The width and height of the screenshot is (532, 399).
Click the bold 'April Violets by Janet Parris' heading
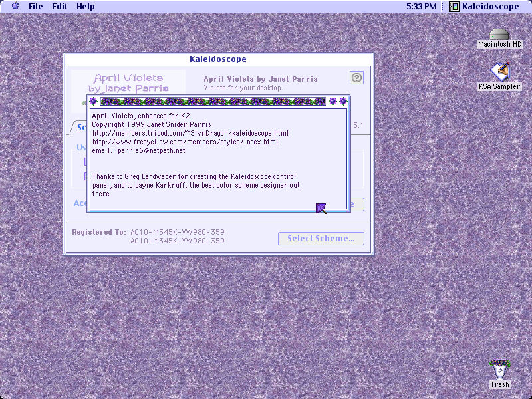261,79
